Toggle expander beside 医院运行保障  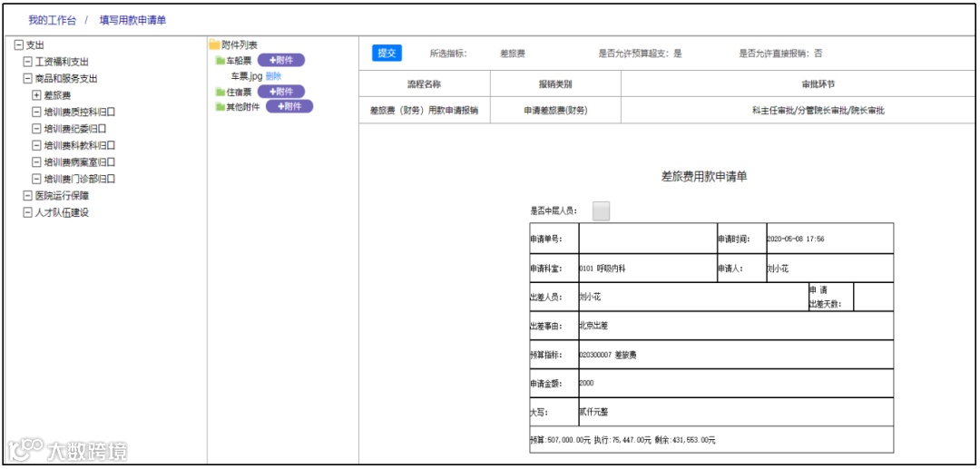27,195
